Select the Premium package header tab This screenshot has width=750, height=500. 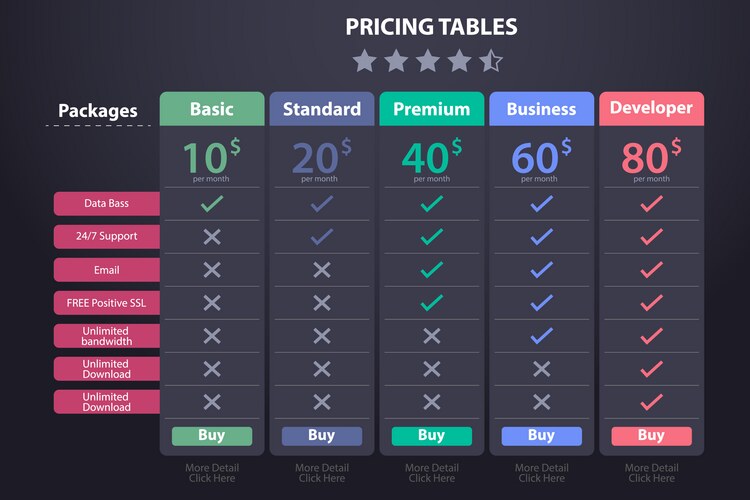coord(432,109)
